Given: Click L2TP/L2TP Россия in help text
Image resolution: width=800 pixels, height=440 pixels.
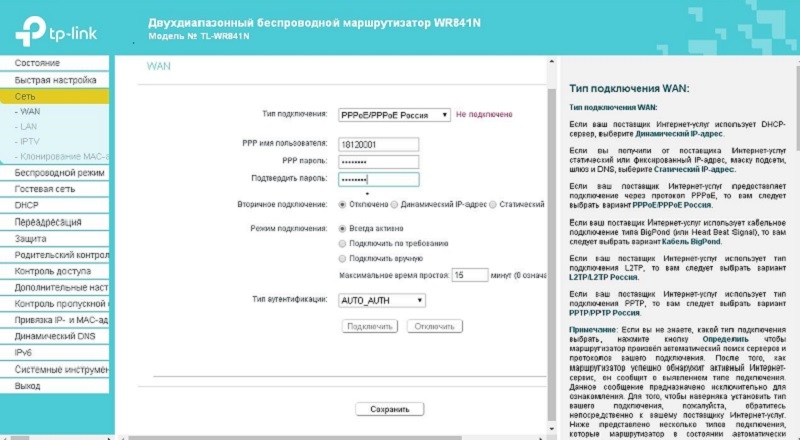Looking at the screenshot, I should coord(603,277).
